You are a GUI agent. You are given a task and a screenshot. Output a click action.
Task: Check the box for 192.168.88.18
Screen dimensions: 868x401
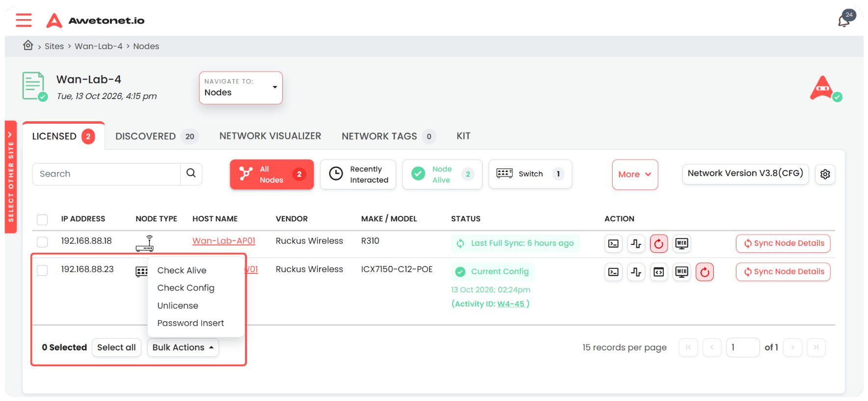click(42, 242)
